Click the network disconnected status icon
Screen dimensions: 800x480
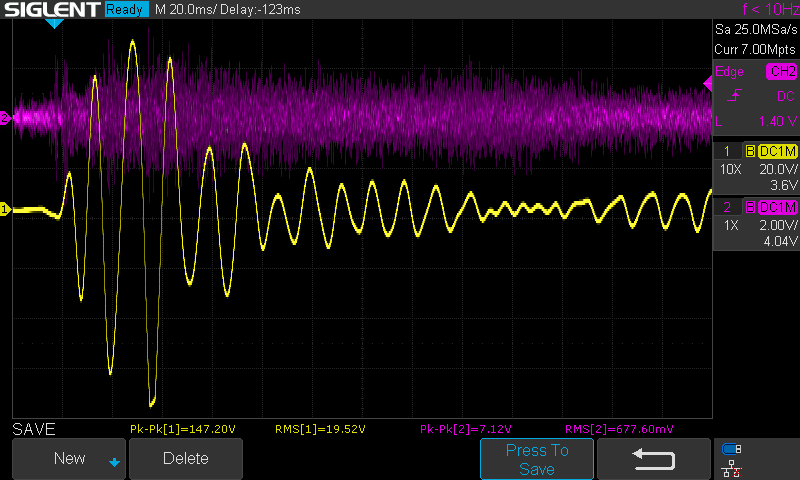click(732, 469)
